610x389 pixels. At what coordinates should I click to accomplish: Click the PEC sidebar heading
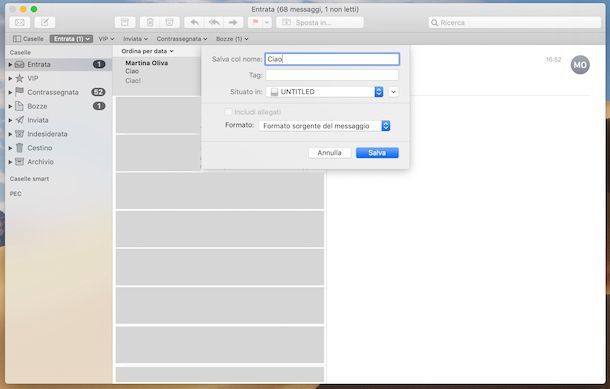click(x=16, y=194)
